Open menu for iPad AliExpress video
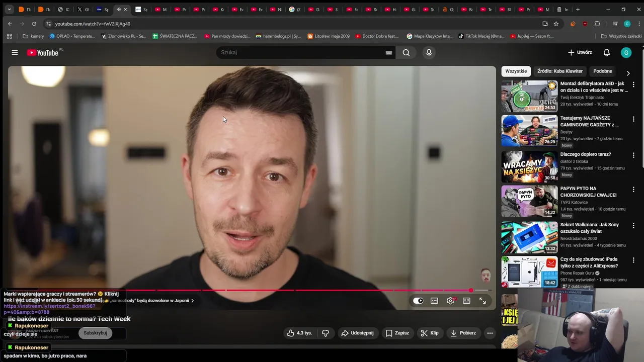644x362 pixels. (633, 260)
